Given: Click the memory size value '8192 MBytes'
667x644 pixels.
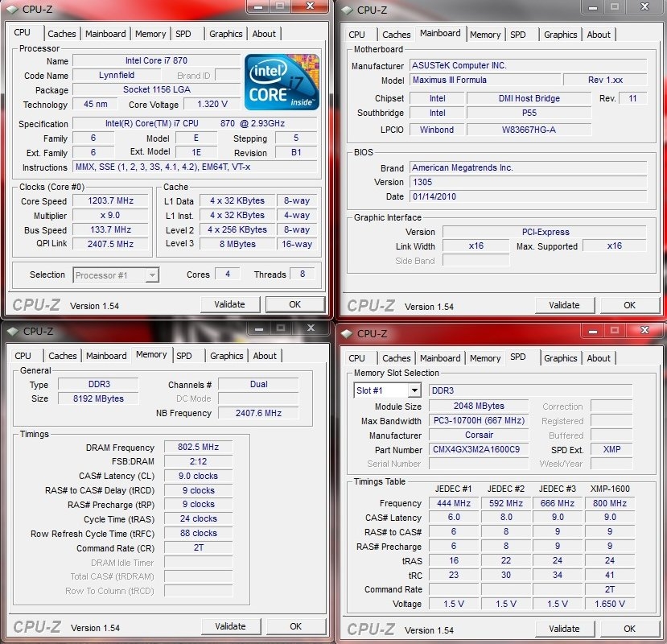Looking at the screenshot, I should coord(98,398).
